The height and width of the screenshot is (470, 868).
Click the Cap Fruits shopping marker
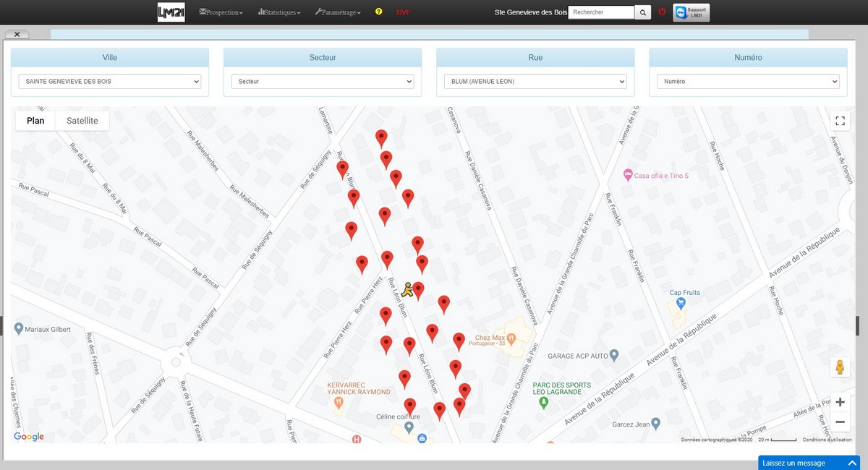[681, 304]
